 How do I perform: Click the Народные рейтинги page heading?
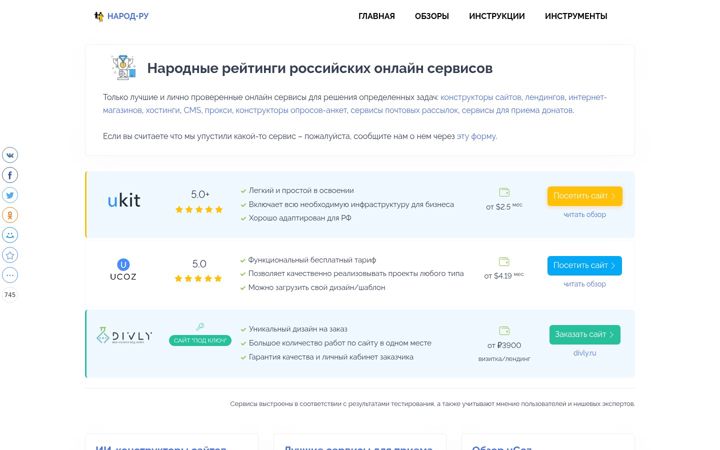click(320, 68)
